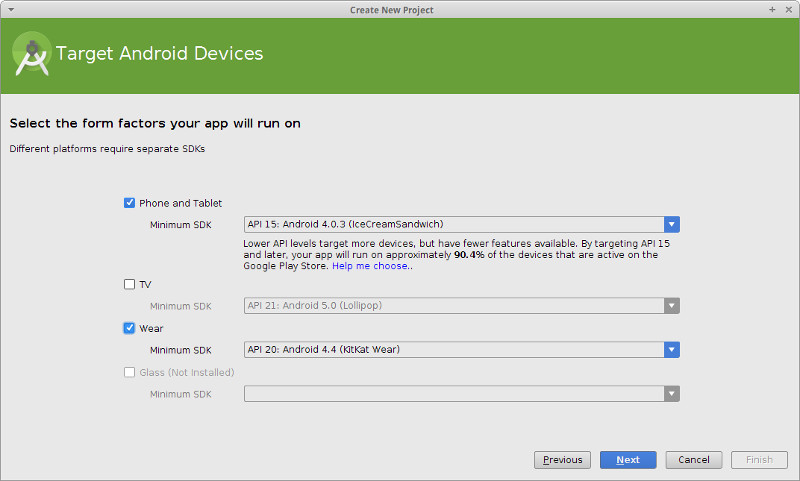Click the greyed-out Finish button

(x=759, y=460)
